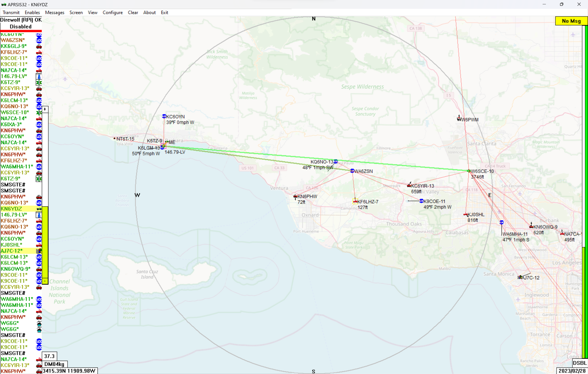The height and width of the screenshot is (374, 588).
Task: Click the highlighted KN6YDZ list entry
Action: (x=21, y=209)
